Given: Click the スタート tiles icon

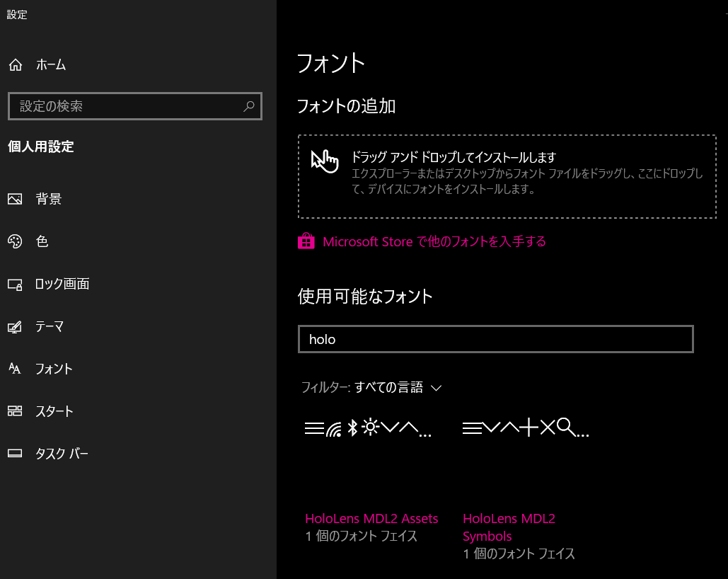Looking at the screenshot, I should coord(15,411).
